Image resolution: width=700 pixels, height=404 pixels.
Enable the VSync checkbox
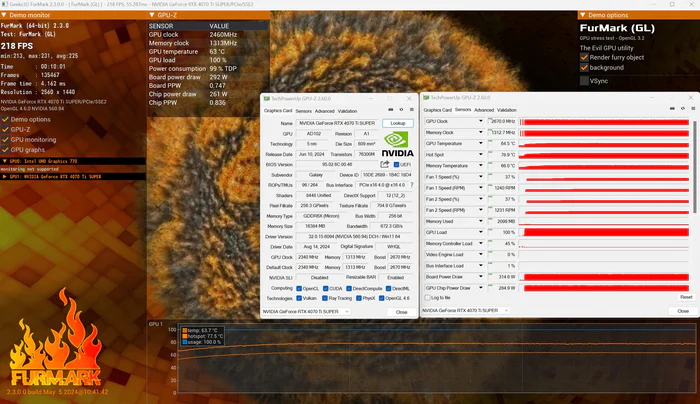[584, 81]
